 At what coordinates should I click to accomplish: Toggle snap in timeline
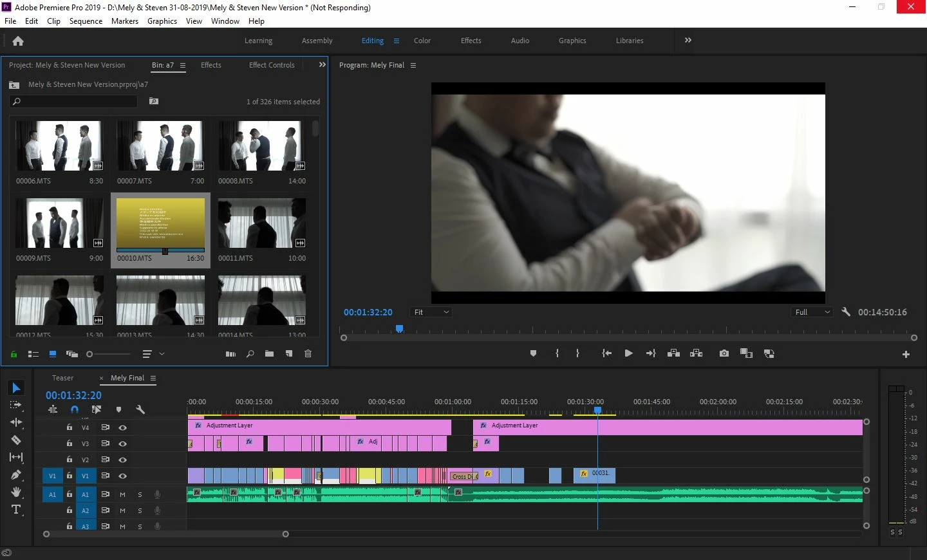[x=75, y=409]
